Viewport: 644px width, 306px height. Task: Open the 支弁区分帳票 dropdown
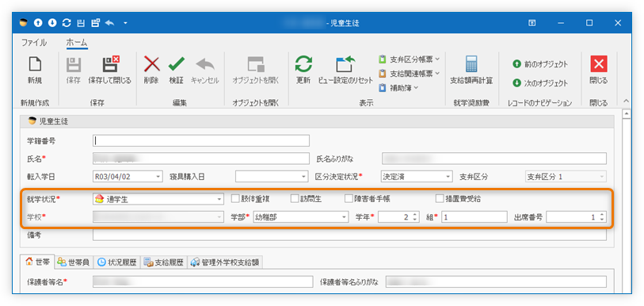pyautogui.click(x=409, y=59)
